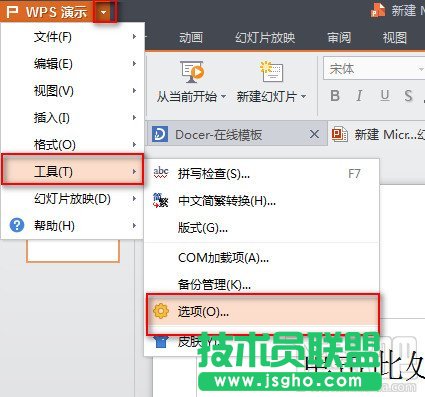Choose 中文简繁转换(H)...
The image size is (425, 397).
[262, 201]
